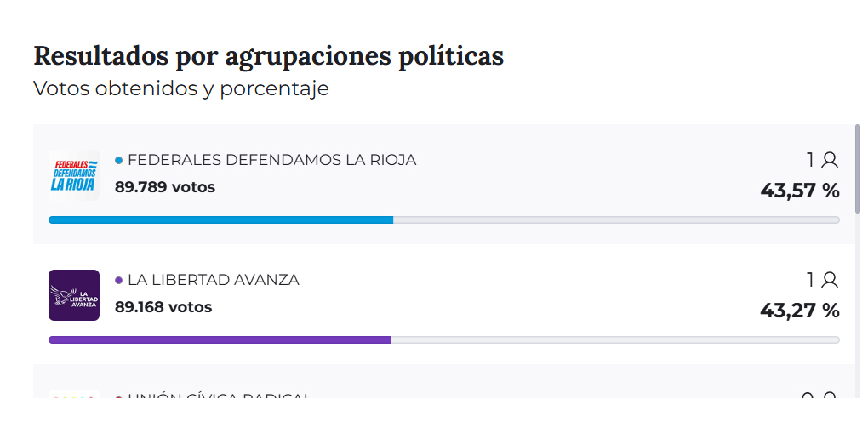Open the Federales Defendamos La Rioja party name
Viewport: 868px width, 433px height.
pyautogui.click(x=271, y=160)
